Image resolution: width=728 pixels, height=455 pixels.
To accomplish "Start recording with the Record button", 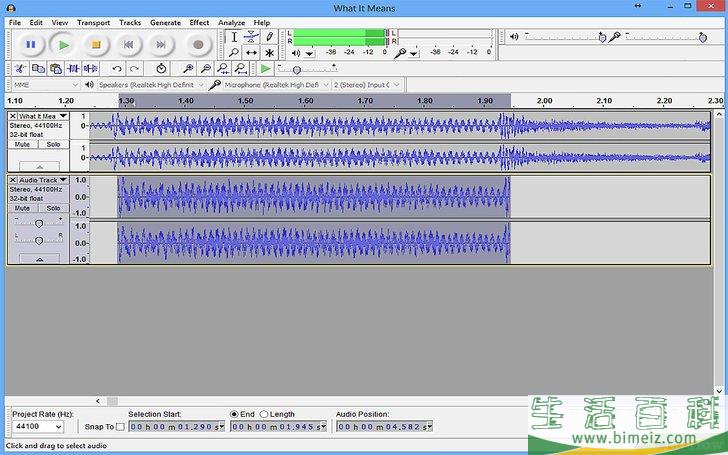I will pos(198,45).
